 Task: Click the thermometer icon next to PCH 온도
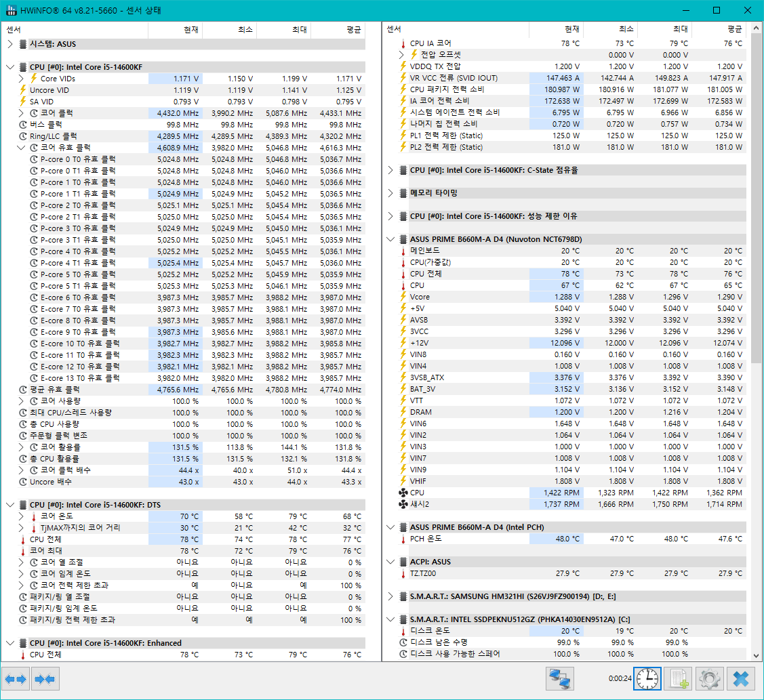tap(403, 539)
